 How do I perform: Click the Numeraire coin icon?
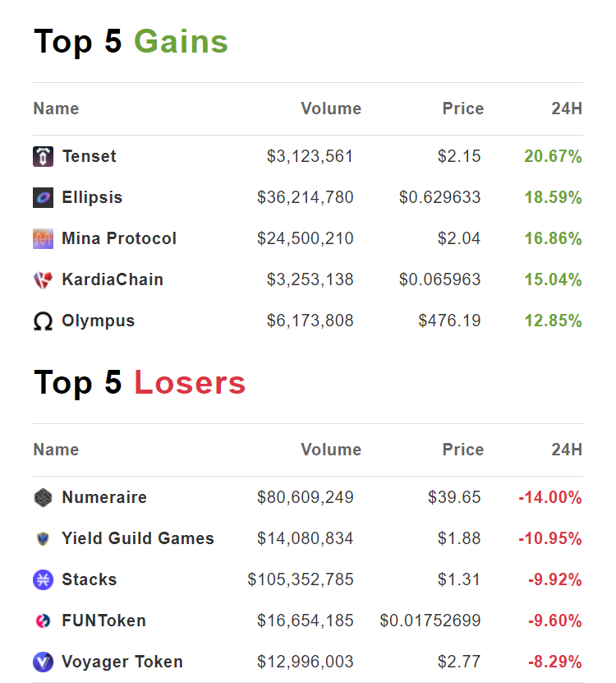(x=43, y=497)
